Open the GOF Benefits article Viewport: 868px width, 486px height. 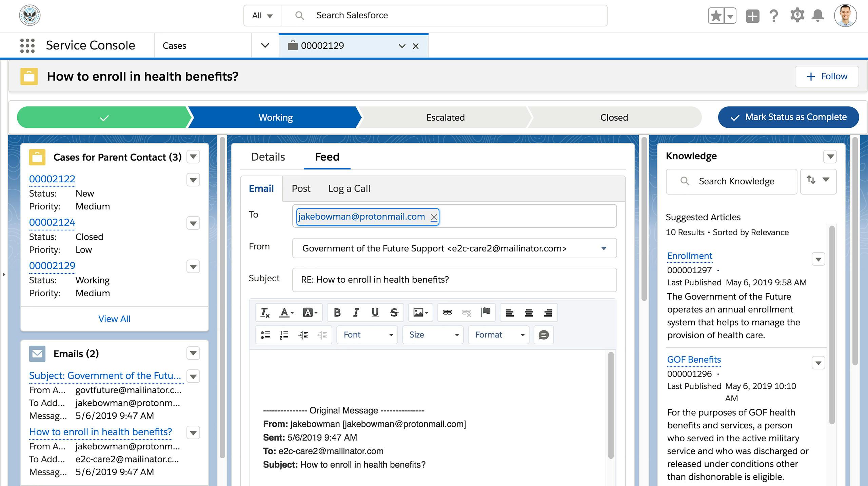pos(694,360)
